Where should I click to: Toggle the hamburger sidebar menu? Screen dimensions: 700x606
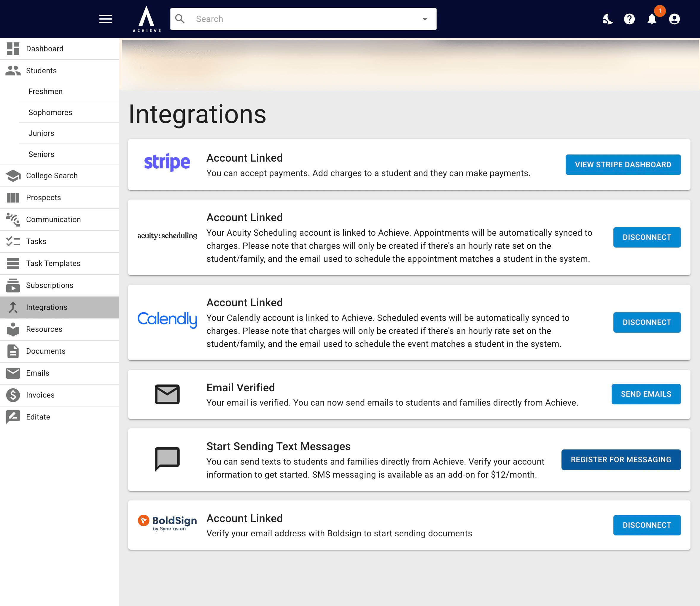point(106,19)
